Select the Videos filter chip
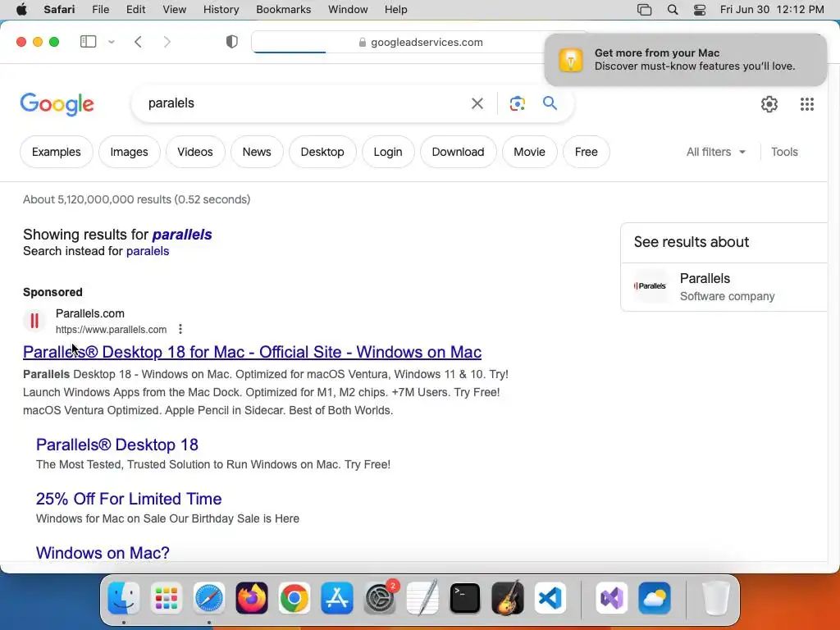This screenshot has height=630, width=840. [x=195, y=152]
